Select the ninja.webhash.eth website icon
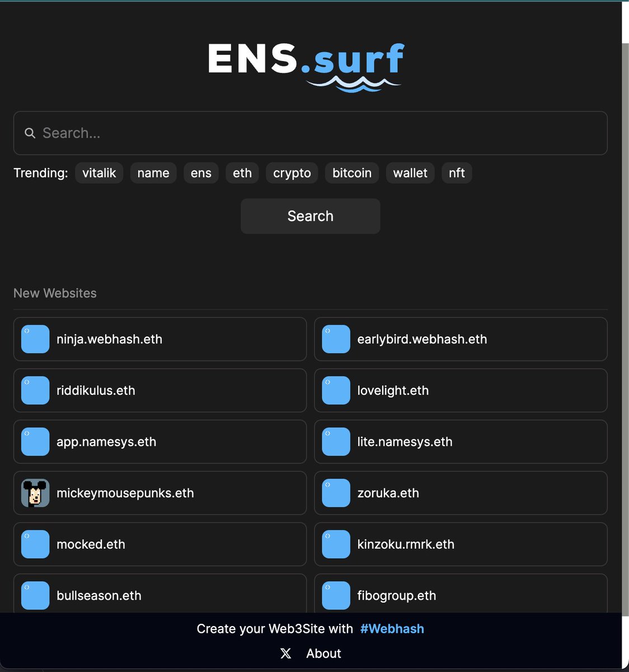 35,339
